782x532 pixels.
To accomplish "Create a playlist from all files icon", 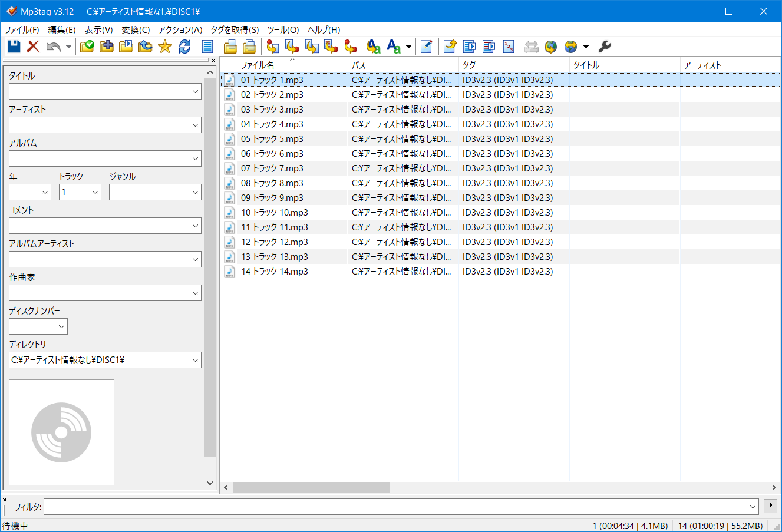I will tap(470, 47).
